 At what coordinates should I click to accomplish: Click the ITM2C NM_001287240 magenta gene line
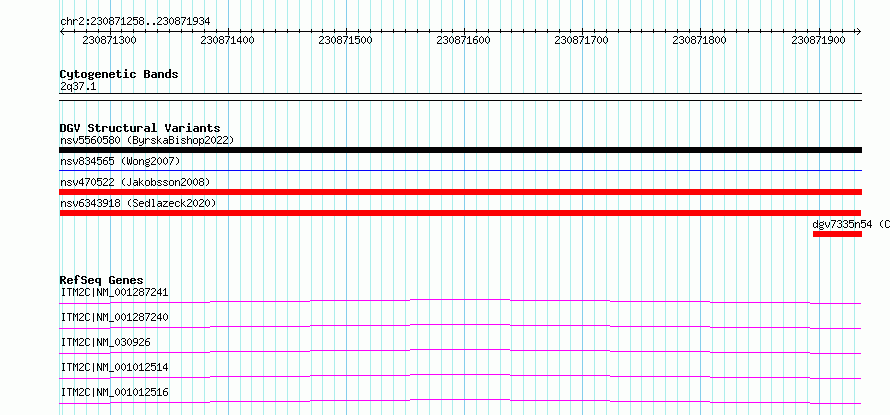point(460,326)
